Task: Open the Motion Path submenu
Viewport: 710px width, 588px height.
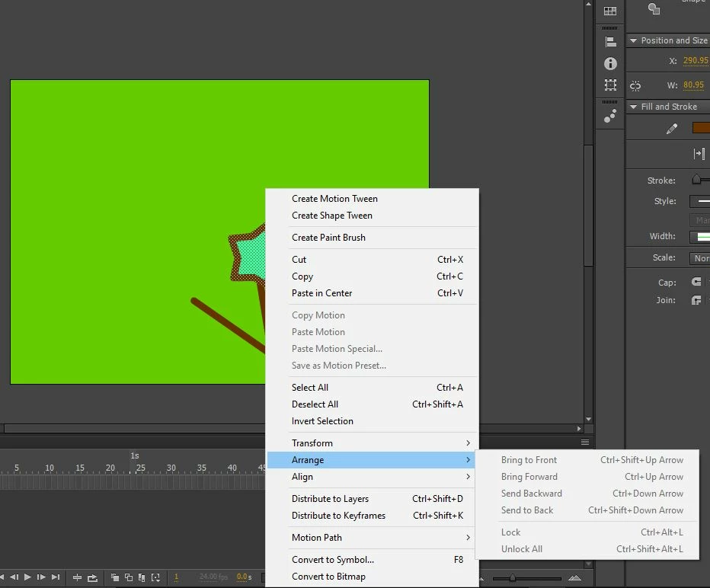Action: pyautogui.click(x=372, y=538)
